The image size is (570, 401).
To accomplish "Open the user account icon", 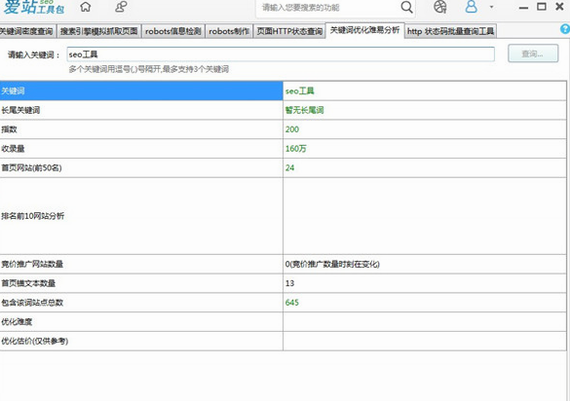I will 471,7.
